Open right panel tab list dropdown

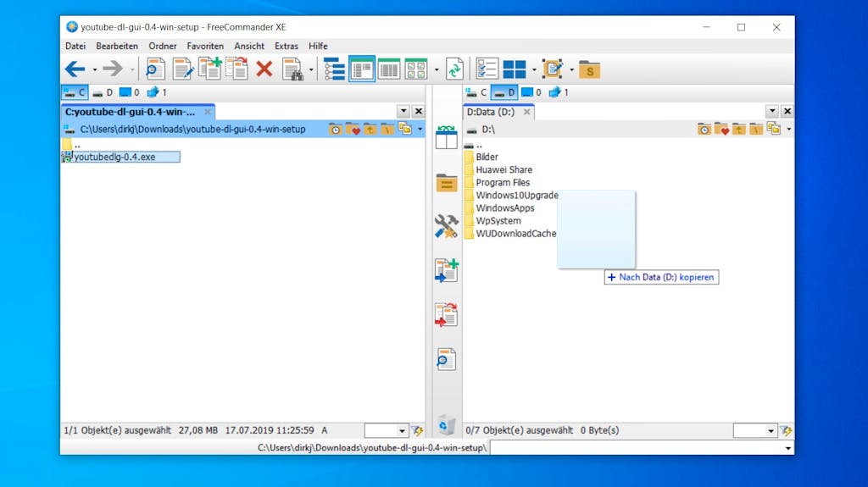click(772, 111)
